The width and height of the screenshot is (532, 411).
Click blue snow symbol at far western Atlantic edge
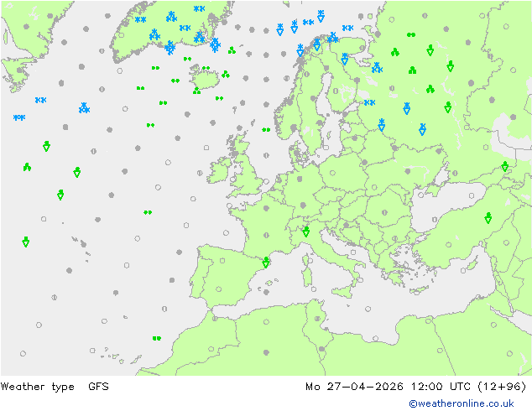pos(19,117)
